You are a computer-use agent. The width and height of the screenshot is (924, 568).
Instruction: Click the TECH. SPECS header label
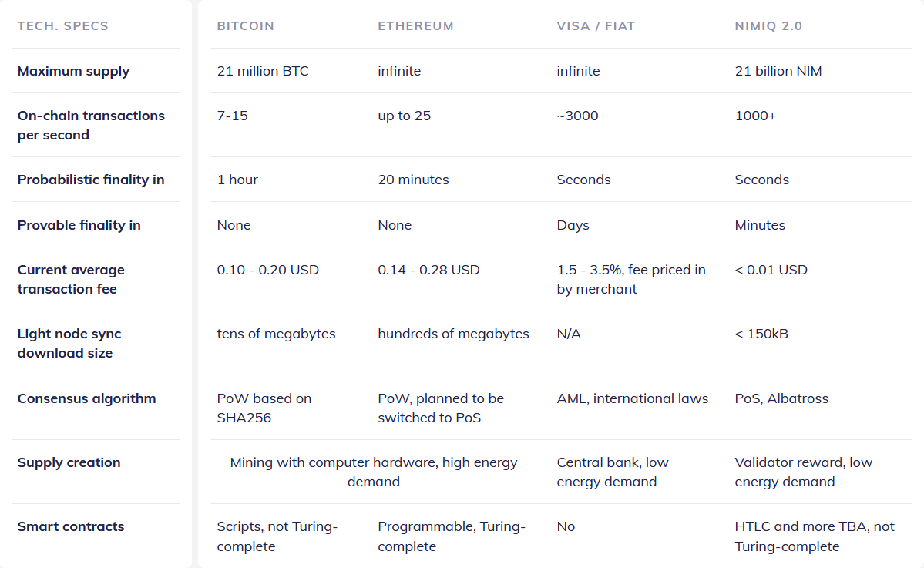pyautogui.click(x=63, y=26)
